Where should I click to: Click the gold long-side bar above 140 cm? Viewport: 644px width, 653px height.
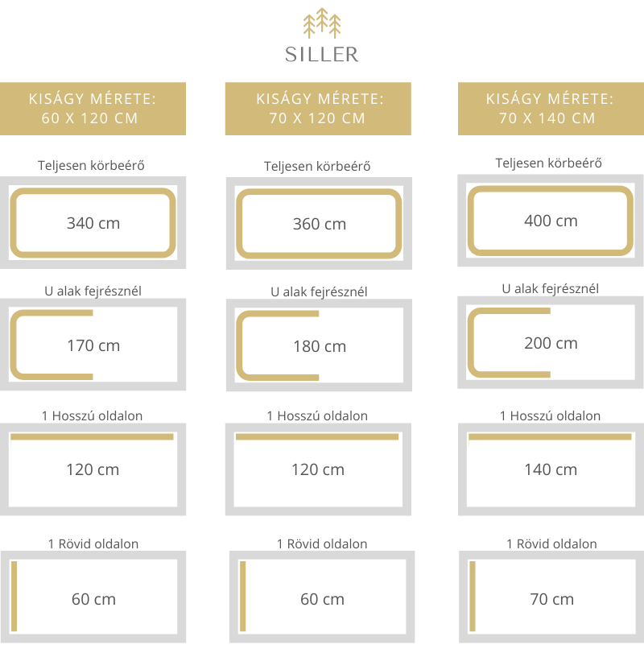[550, 437]
